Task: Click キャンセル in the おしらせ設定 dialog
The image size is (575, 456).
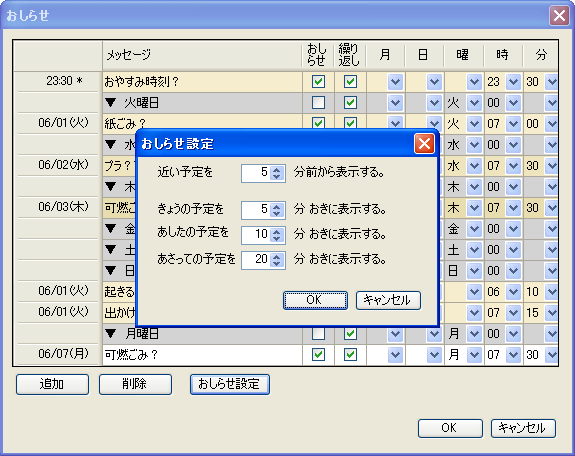Action: 388,300
